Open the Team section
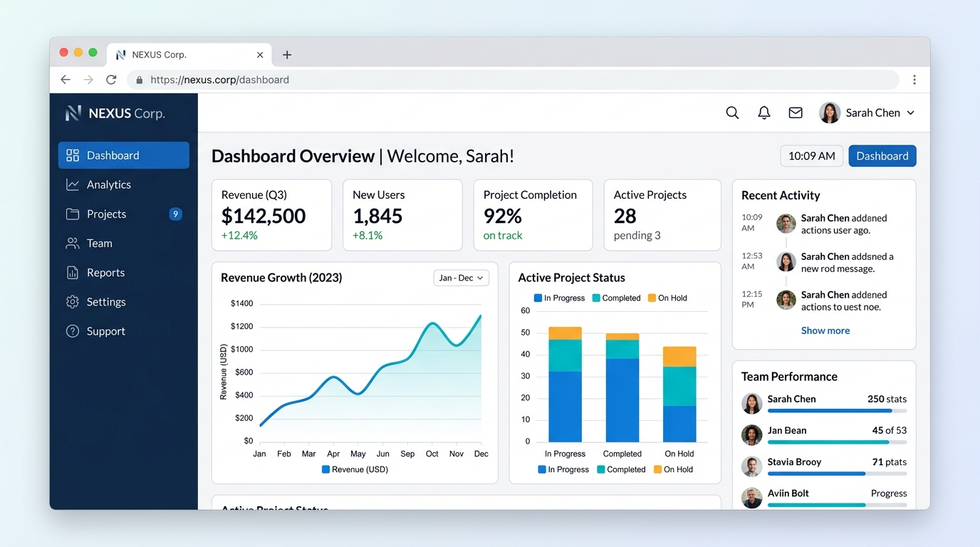The width and height of the screenshot is (980, 547). pos(124,243)
